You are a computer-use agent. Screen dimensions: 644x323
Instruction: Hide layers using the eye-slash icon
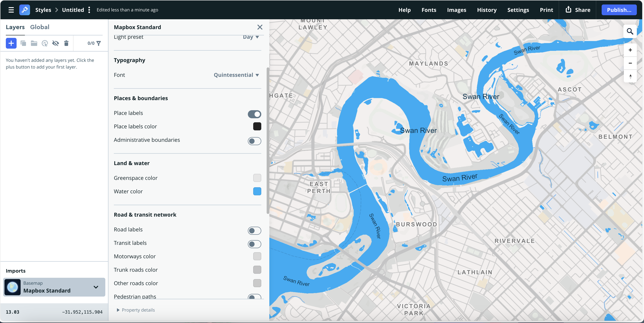(56, 43)
